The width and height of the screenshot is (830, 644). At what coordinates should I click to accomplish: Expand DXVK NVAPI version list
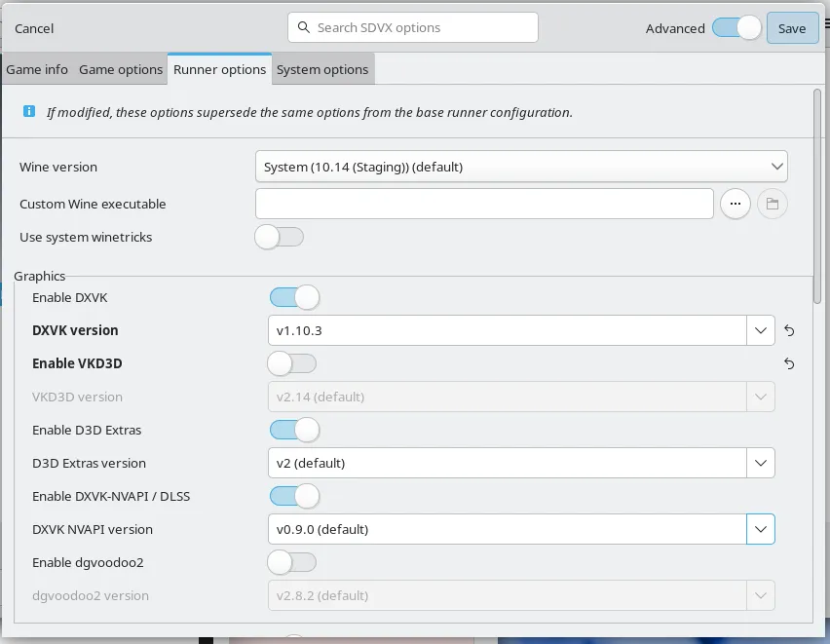click(760, 529)
